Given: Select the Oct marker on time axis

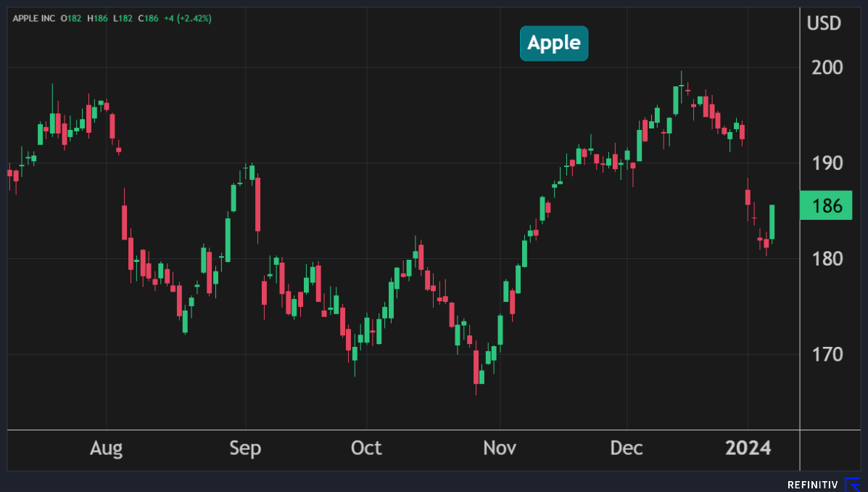Looking at the screenshot, I should coord(366,448).
